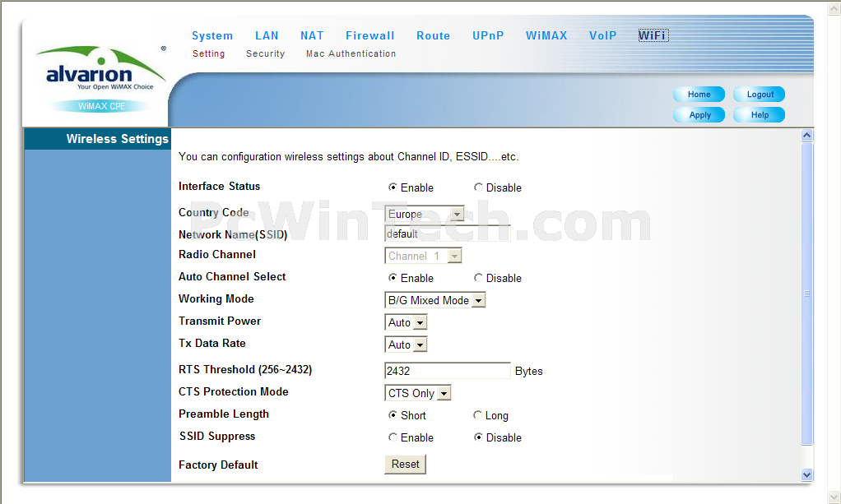
Task: Open the VoIP menu
Action: pyautogui.click(x=602, y=35)
